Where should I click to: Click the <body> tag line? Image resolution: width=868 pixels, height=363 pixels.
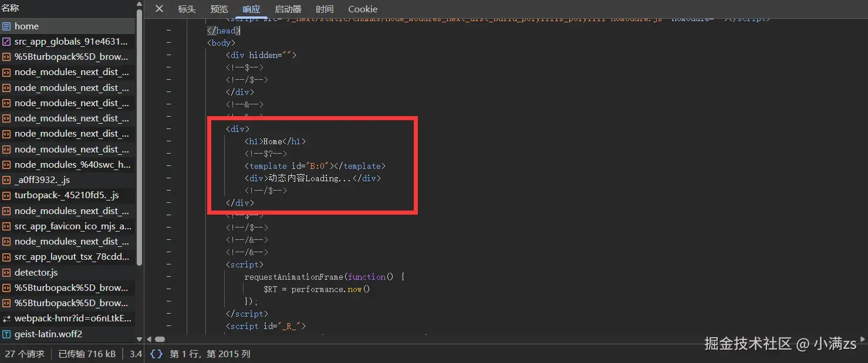(x=221, y=43)
